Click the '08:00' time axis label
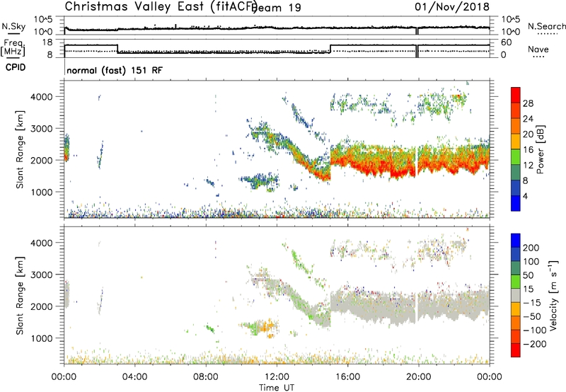Image resolution: width=566 pixels, height=392 pixels. (x=206, y=377)
